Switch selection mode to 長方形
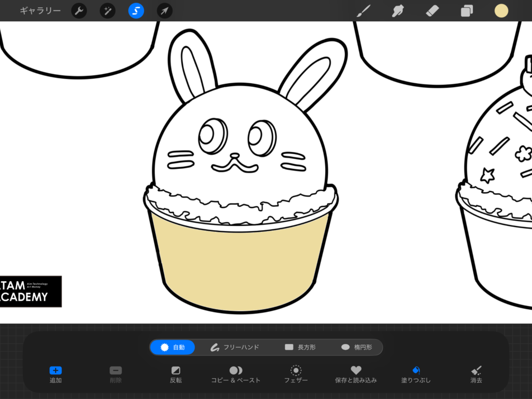Image resolution: width=532 pixels, height=399 pixels. [x=300, y=347]
